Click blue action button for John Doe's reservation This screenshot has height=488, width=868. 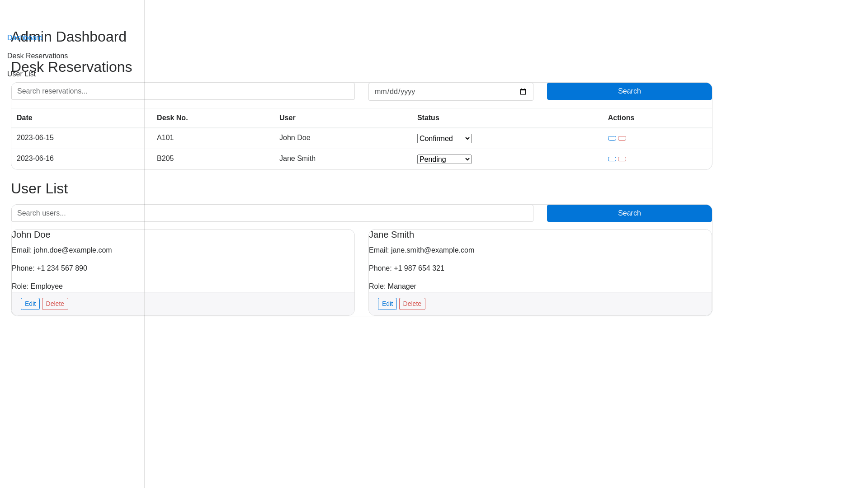(612, 138)
